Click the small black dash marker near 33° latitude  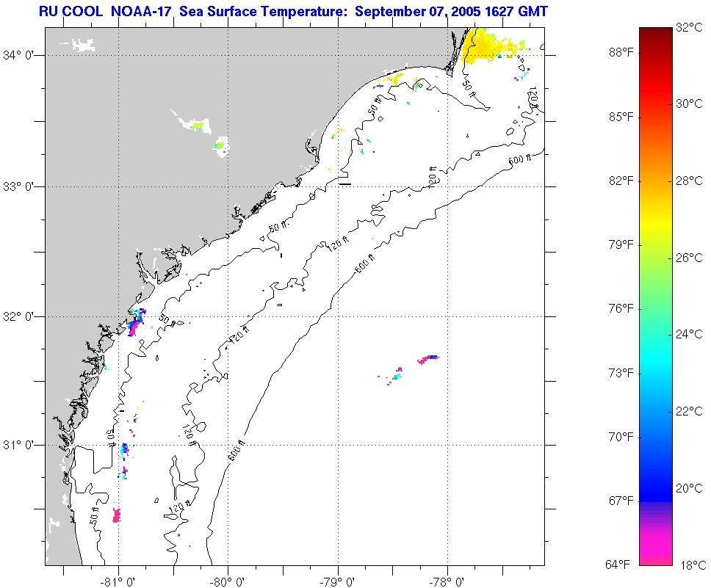pos(345,184)
